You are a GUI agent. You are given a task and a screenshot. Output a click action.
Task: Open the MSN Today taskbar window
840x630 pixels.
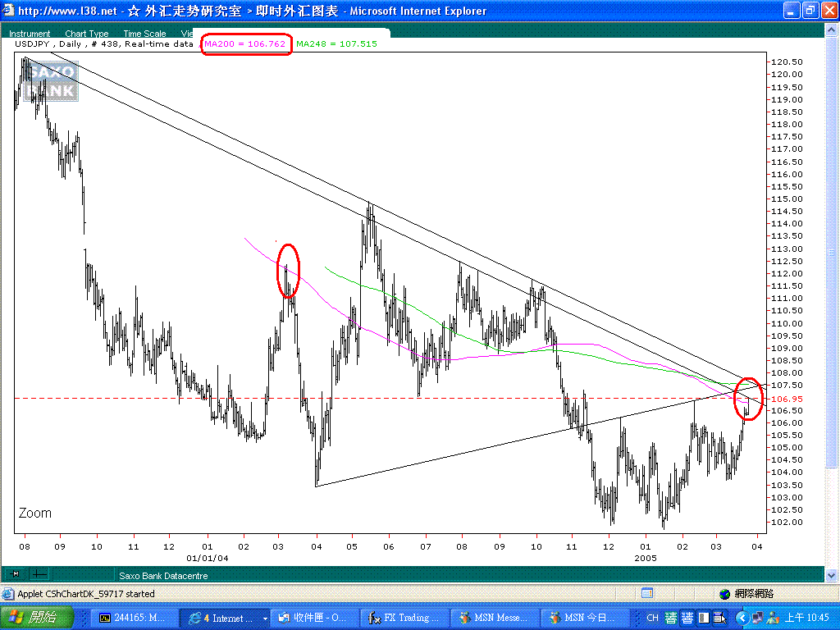(584, 618)
